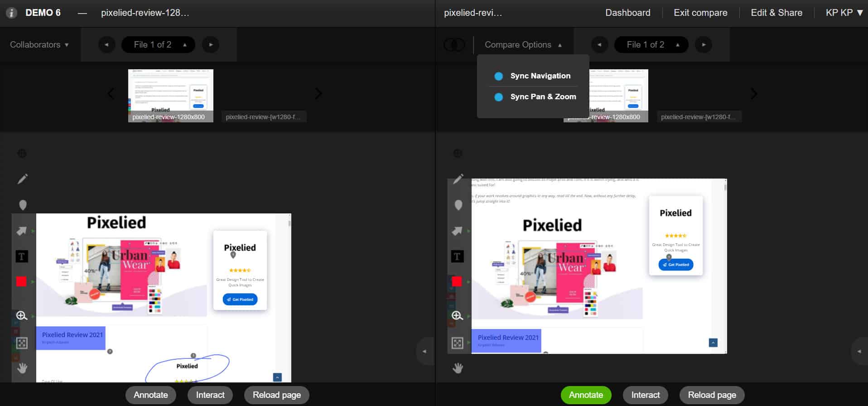The height and width of the screenshot is (406, 868).
Task: Collapse the Compare Options dropdown
Action: pyautogui.click(x=523, y=45)
